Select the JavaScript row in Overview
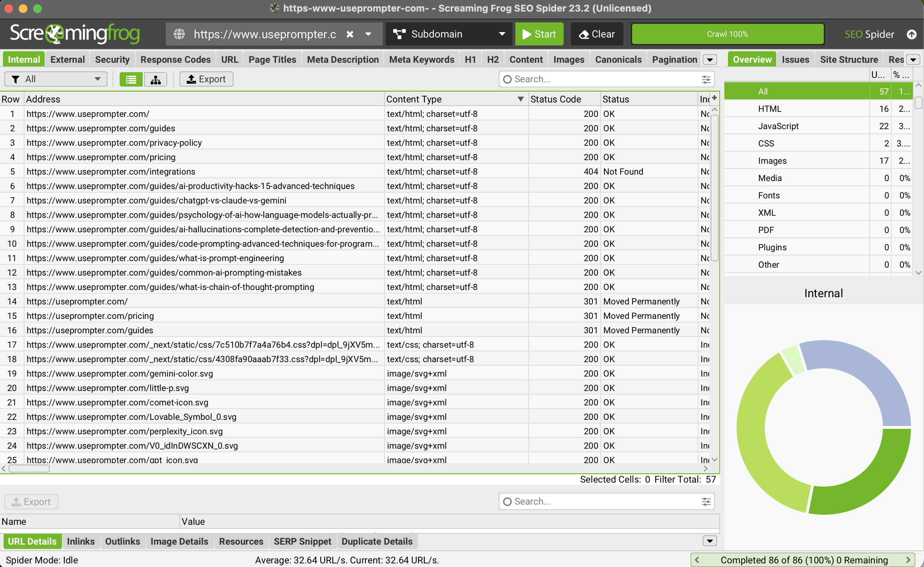The image size is (924, 567). pyautogui.click(x=778, y=126)
